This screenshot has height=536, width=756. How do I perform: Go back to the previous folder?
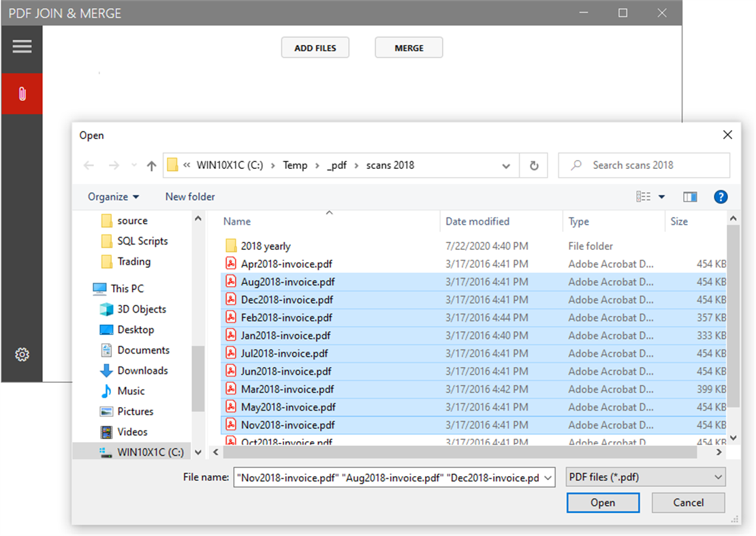pyautogui.click(x=89, y=165)
